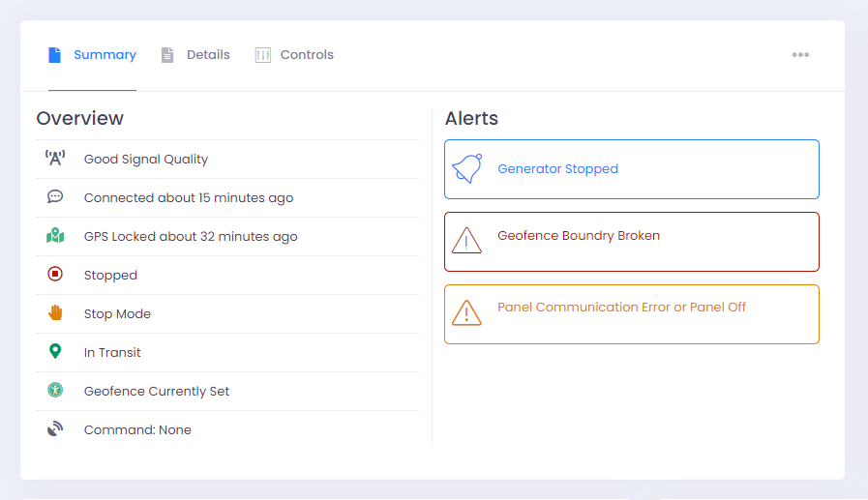Viewport: 868px width, 500px height.
Task: Switch to the Controls tab
Action: pos(295,55)
